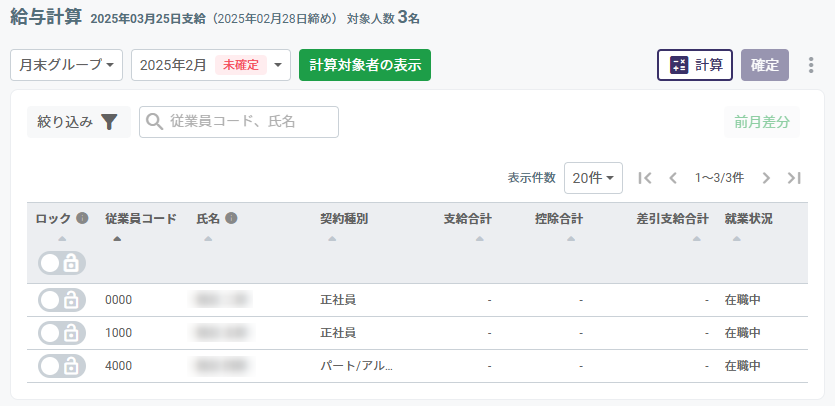
Task: Go to the next page arrow
Action: point(766,178)
